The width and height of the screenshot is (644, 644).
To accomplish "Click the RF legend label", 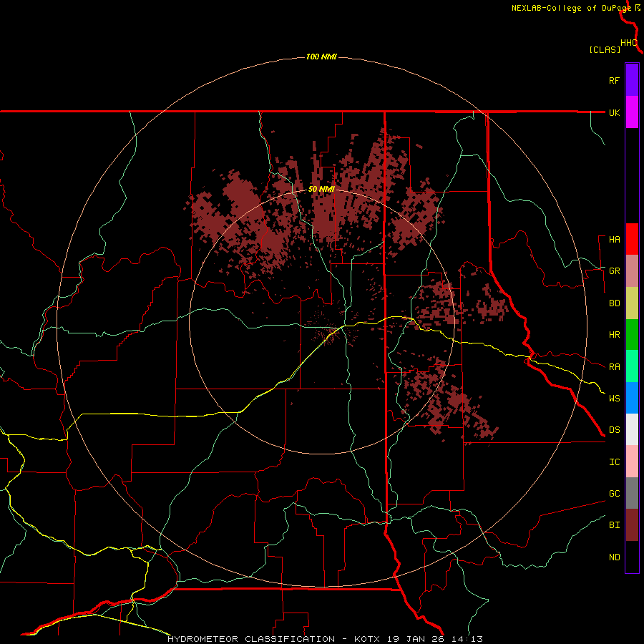I will point(614,80).
